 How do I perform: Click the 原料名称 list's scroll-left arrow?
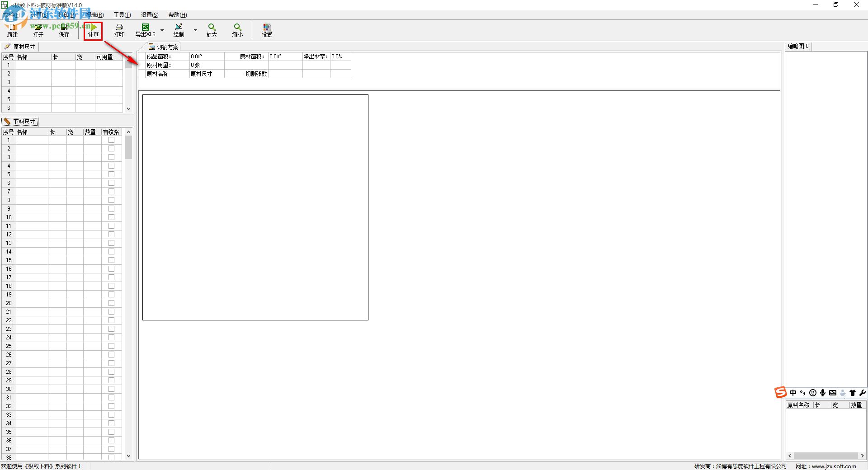(790, 456)
